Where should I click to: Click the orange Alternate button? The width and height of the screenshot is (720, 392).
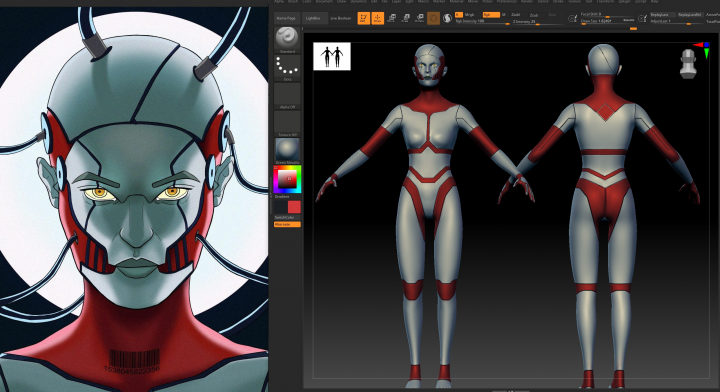point(287,224)
